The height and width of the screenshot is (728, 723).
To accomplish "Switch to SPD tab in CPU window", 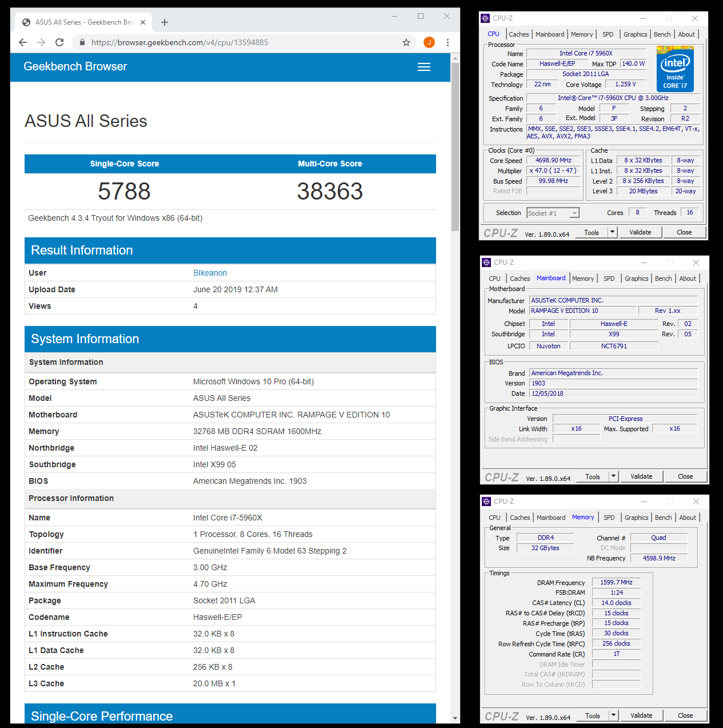I will tap(608, 34).
